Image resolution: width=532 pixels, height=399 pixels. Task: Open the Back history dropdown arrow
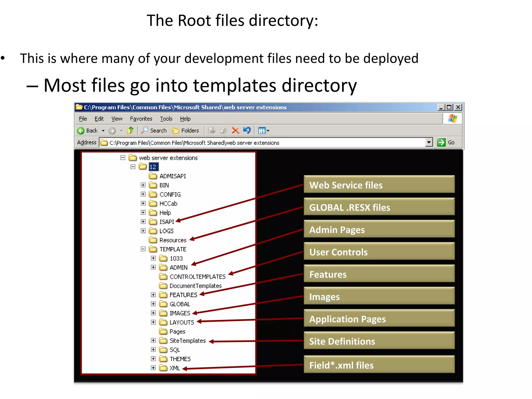tap(103, 131)
